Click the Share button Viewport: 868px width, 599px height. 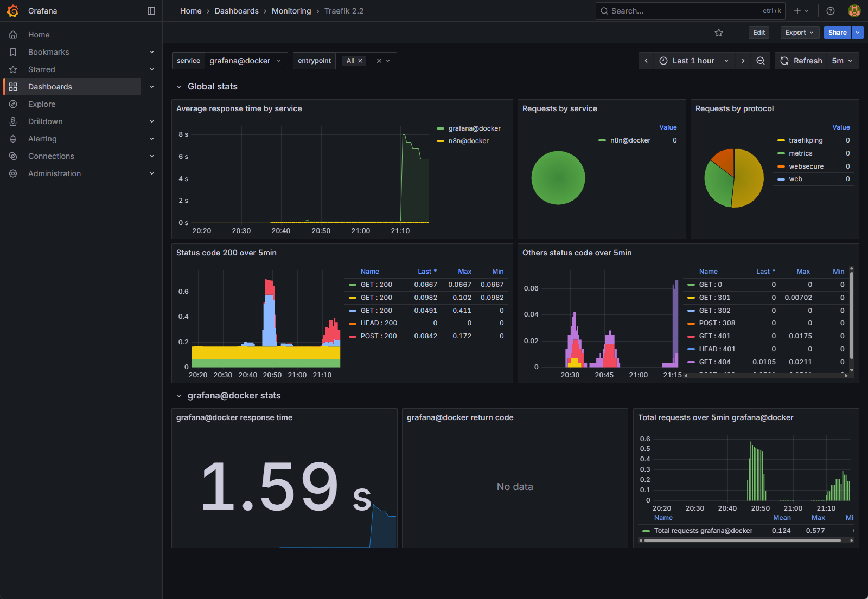tap(837, 33)
